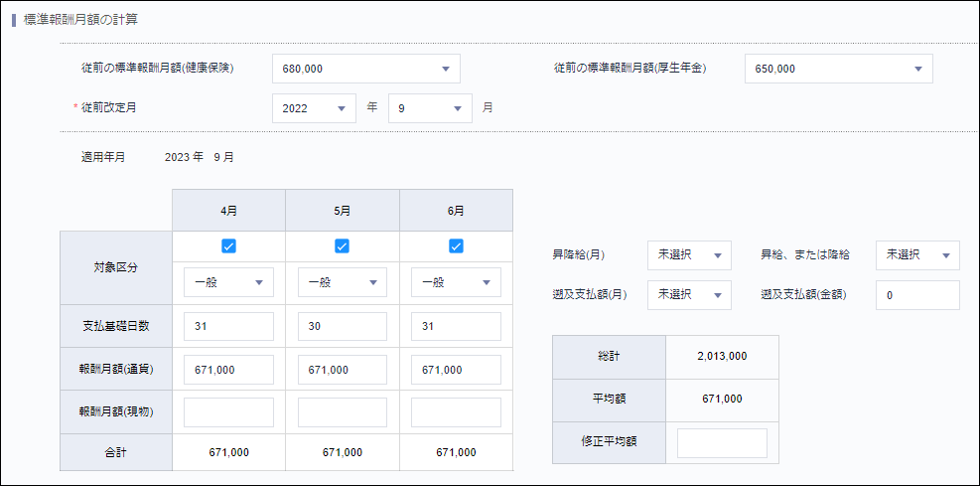Uncheck the 5月 target checkbox
This screenshot has height=486, width=980.
pos(343,246)
